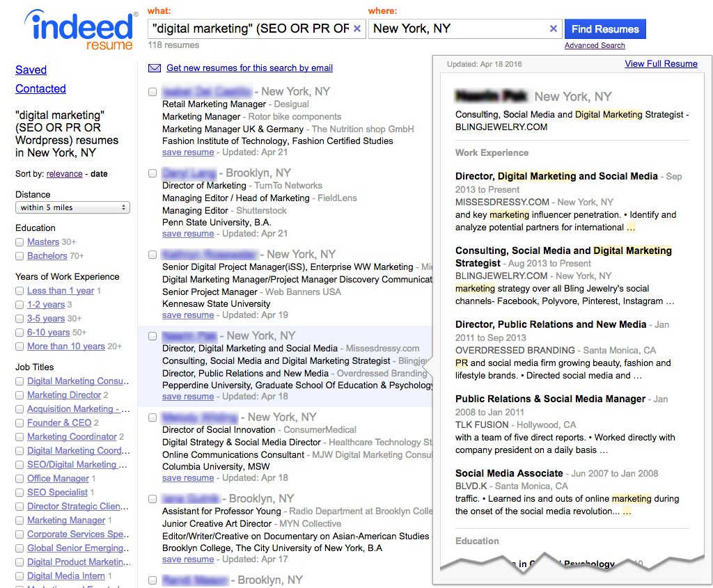
Task: Filter by Director Strategic Clien... link
Action: coord(78,506)
